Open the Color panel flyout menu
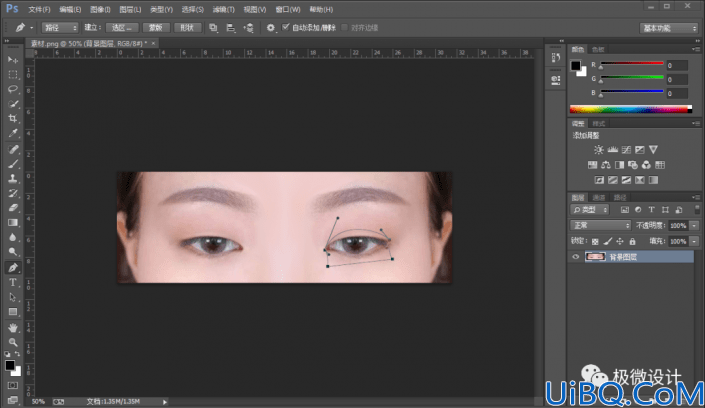Image resolution: width=705 pixels, height=408 pixels. [696, 49]
